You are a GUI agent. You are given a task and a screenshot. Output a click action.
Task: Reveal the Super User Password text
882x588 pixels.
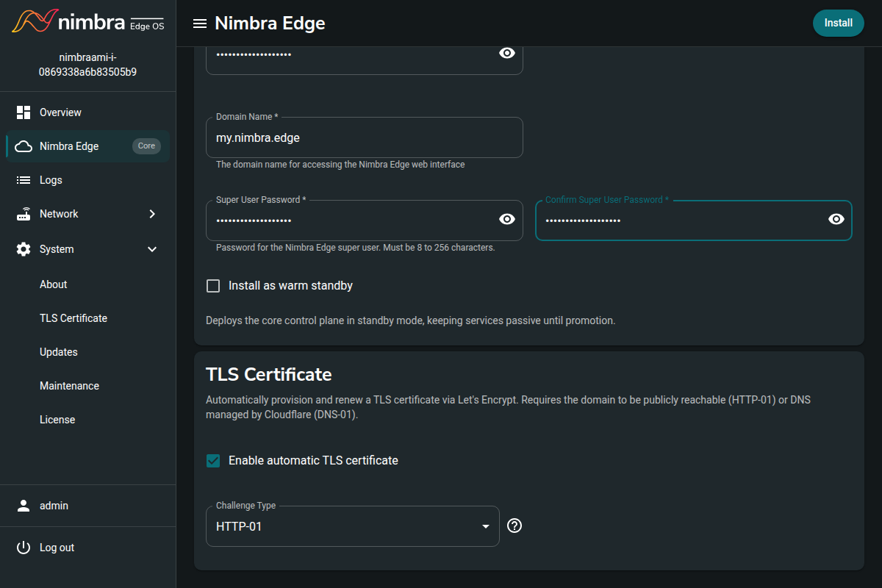(507, 219)
